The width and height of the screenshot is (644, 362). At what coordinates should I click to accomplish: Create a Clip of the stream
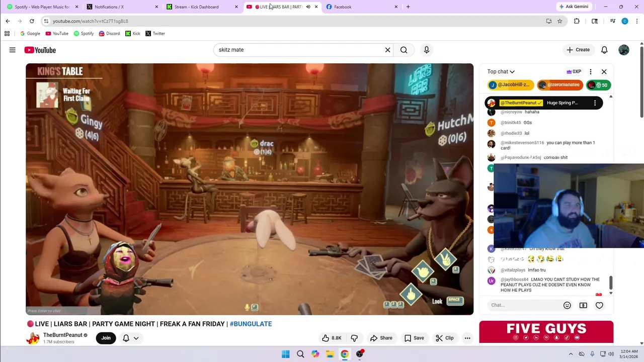[445, 338]
